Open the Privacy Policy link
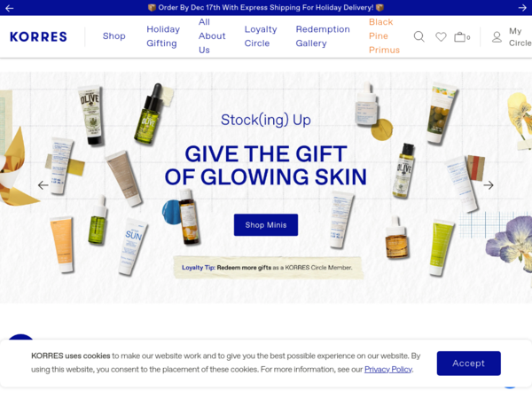 [388, 369]
